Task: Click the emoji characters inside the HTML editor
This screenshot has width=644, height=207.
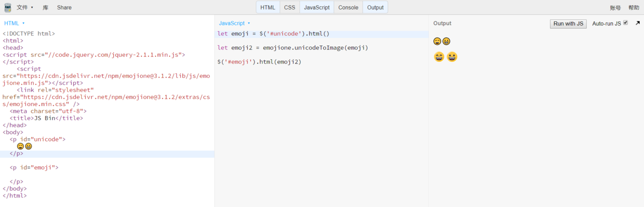Action: (x=24, y=147)
